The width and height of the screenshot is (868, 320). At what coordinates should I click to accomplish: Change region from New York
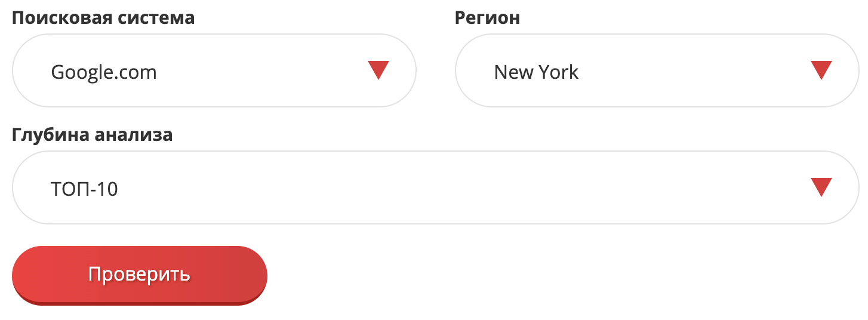tap(657, 70)
